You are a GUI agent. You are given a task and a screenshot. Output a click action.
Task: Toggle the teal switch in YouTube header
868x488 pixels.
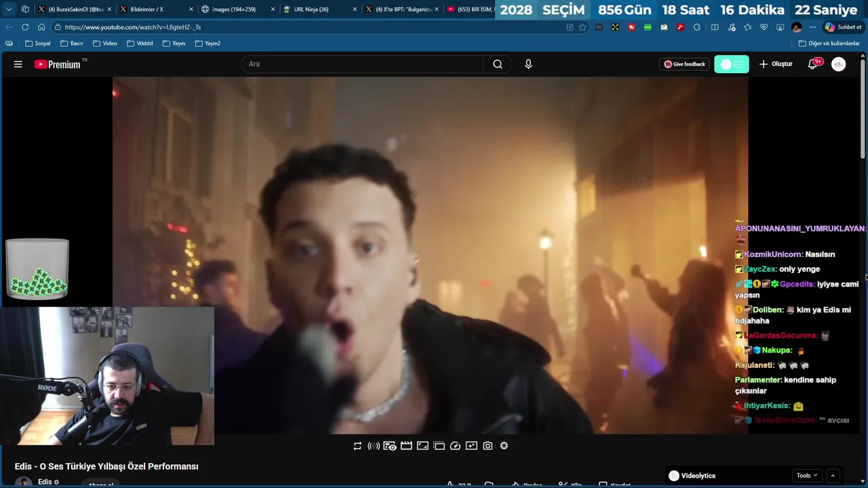732,64
